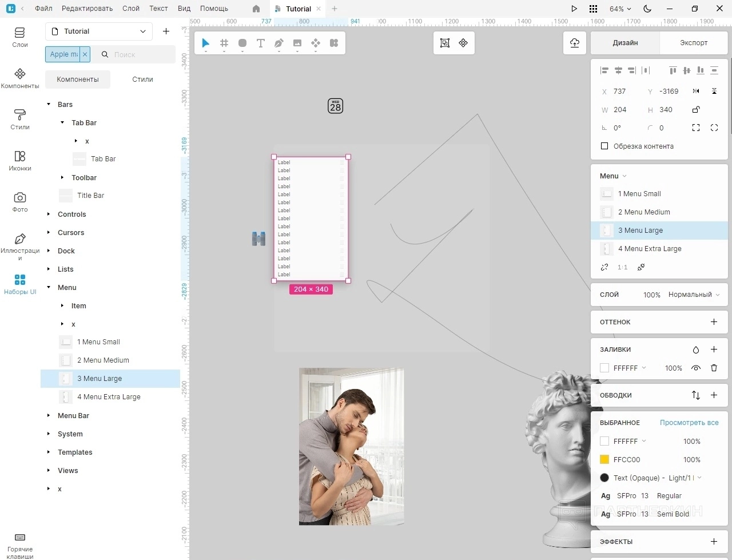Screen dimensions: 732x560
Task: Select the Text tool in the toolbar
Action: (261, 43)
